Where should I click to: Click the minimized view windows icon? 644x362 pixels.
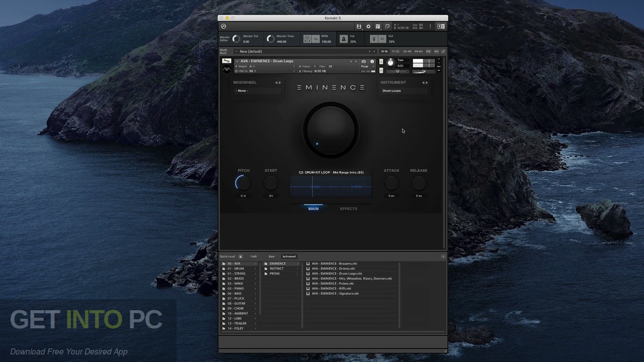click(x=387, y=26)
